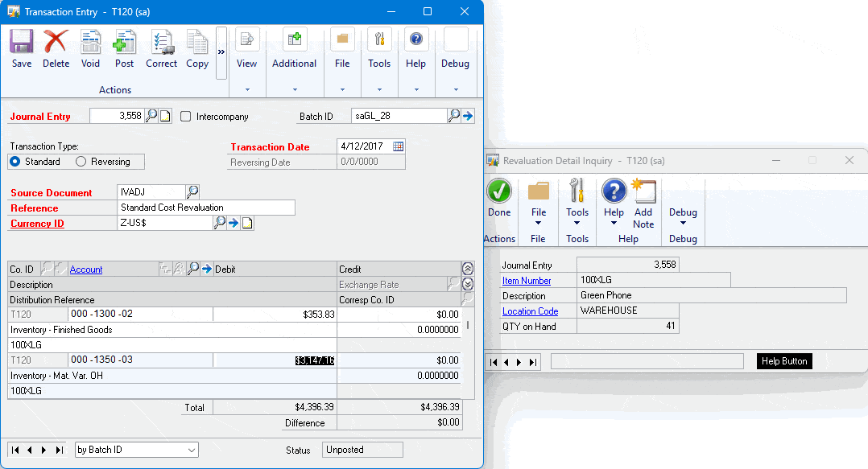Expand the overflow chevron beside Copy

point(221,51)
